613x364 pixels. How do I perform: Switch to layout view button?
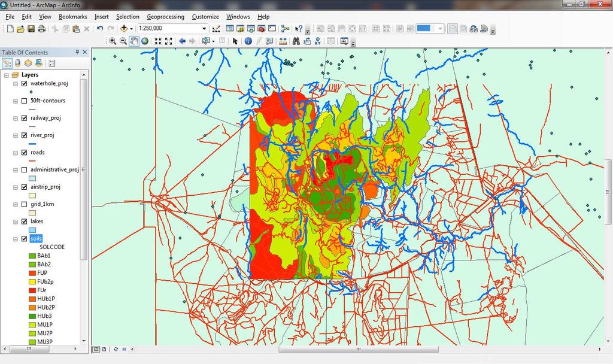click(x=104, y=349)
